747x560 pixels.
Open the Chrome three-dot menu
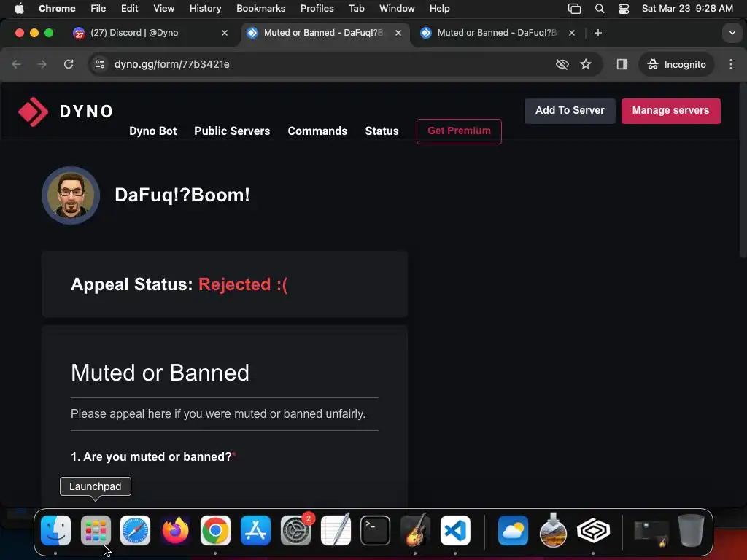731,64
